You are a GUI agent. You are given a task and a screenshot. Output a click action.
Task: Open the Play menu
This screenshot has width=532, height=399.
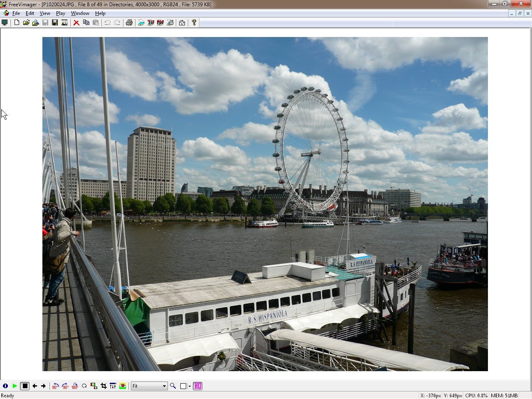point(60,13)
